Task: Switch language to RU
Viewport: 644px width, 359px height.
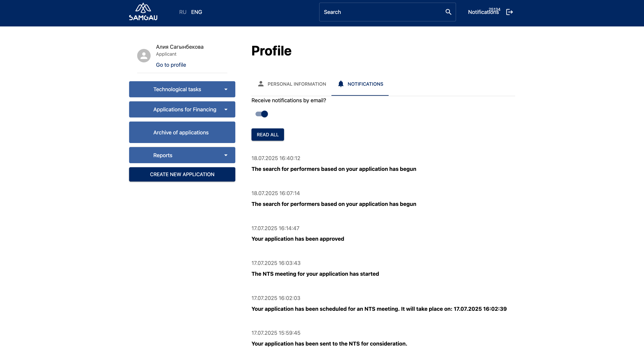Action: point(182,12)
